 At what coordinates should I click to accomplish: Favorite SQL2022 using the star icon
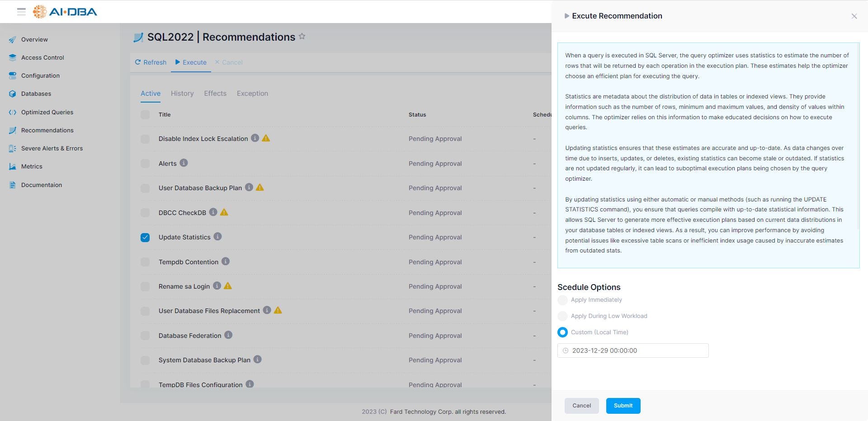click(302, 37)
